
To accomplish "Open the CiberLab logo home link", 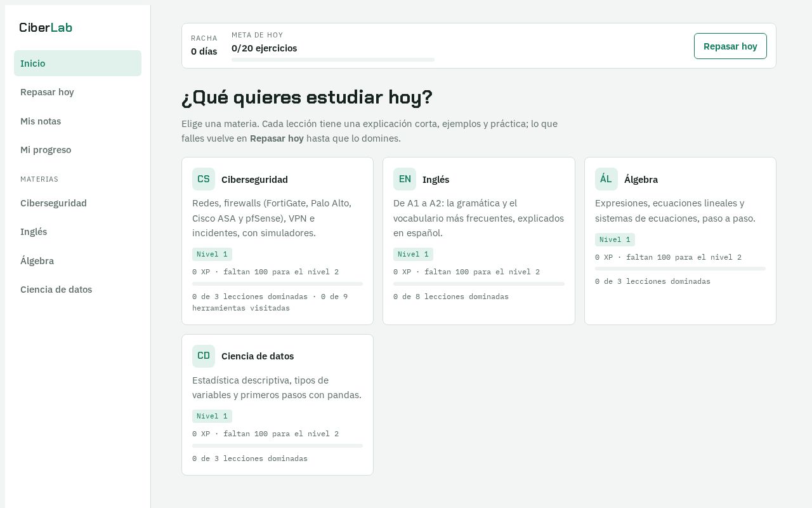I will (x=46, y=27).
